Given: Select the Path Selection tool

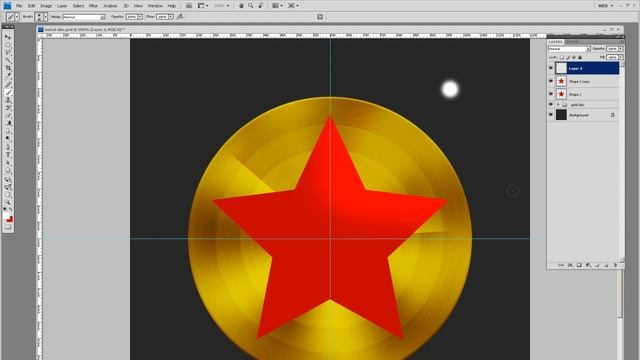Looking at the screenshot, I should click(8, 162).
